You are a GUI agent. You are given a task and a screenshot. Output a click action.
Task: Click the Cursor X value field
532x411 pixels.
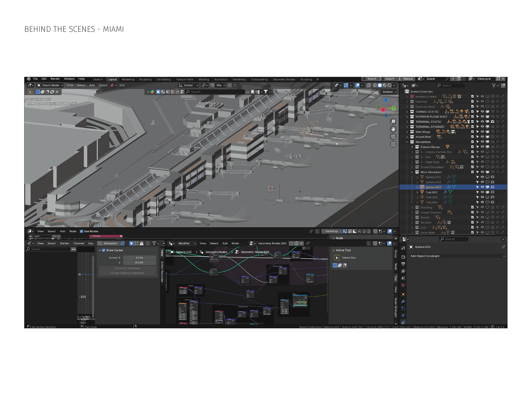[139, 258]
